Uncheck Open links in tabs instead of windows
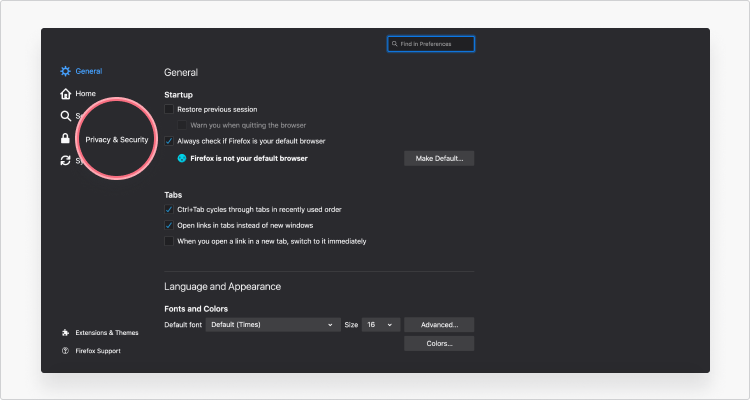Screen dimensions: 750x400 click(169, 225)
